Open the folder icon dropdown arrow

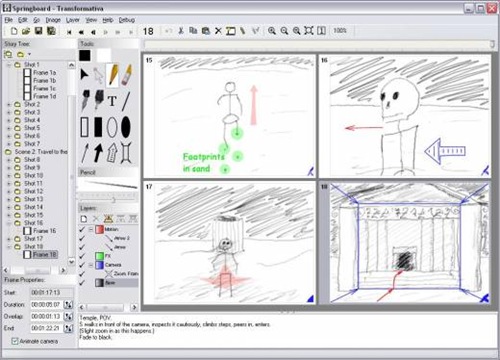29,54
